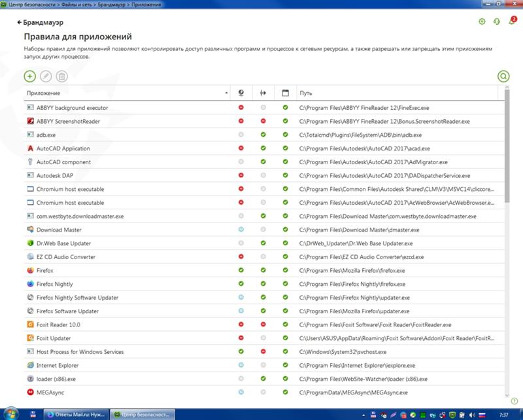Click volume speaker tray icon
The height and width of the screenshot is (420, 523).
[471, 415]
